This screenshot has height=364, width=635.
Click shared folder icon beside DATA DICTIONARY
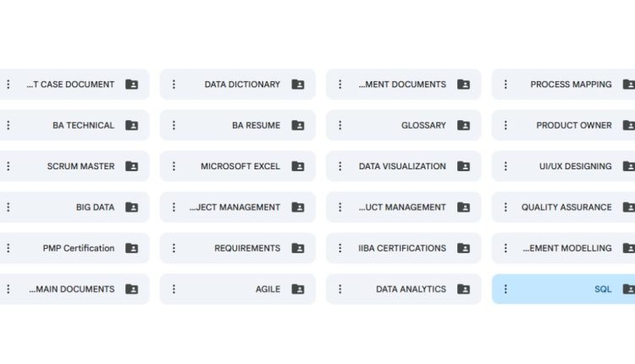pos(298,85)
